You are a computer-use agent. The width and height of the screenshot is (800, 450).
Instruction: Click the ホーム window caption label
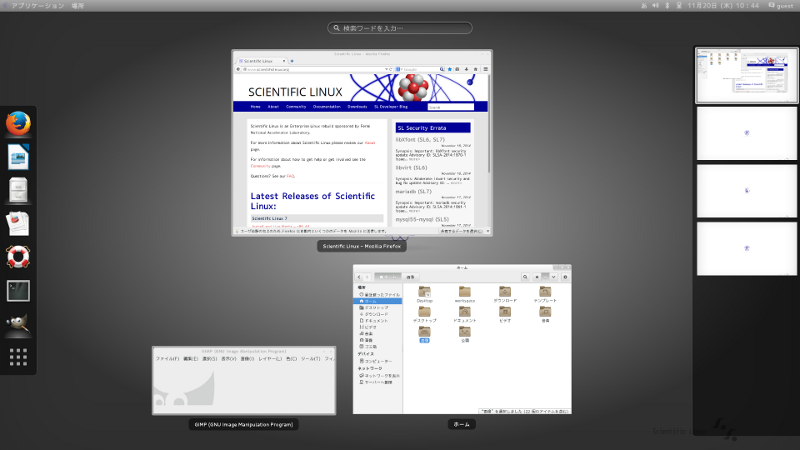pos(462,424)
